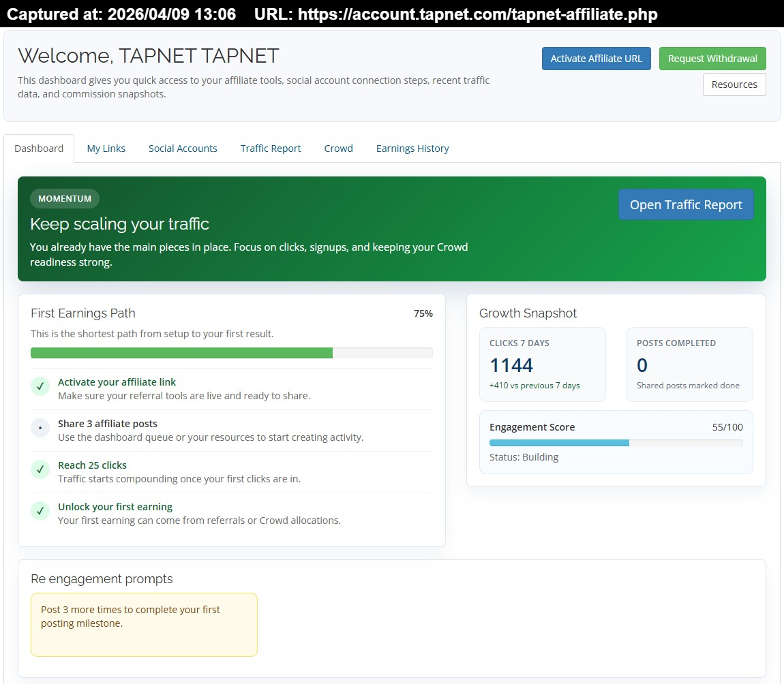Screen dimensions: 784x684
Task: Click the yellow Post 3 more times prompt
Action: pyautogui.click(x=144, y=624)
